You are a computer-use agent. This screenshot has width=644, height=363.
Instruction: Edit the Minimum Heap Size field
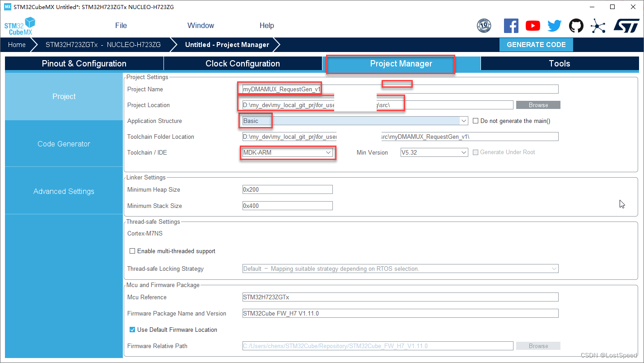click(x=287, y=189)
